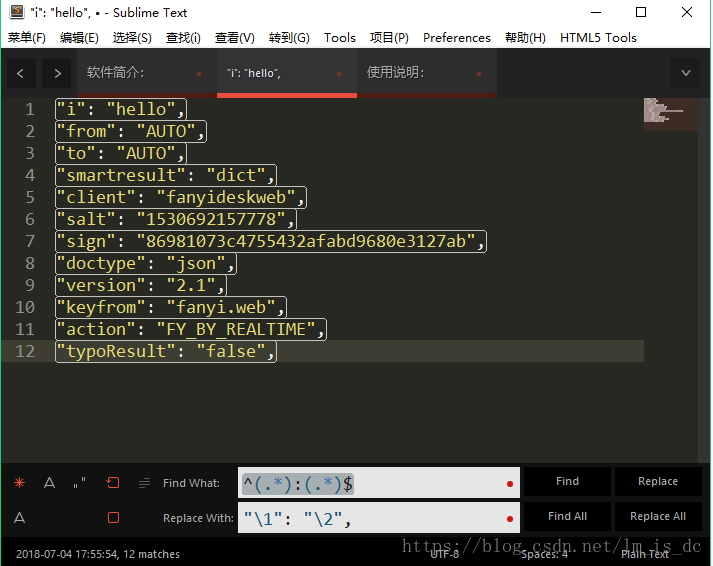The width and height of the screenshot is (713, 566).
Task: Open Find What history dropdown dot
Action: coord(510,484)
